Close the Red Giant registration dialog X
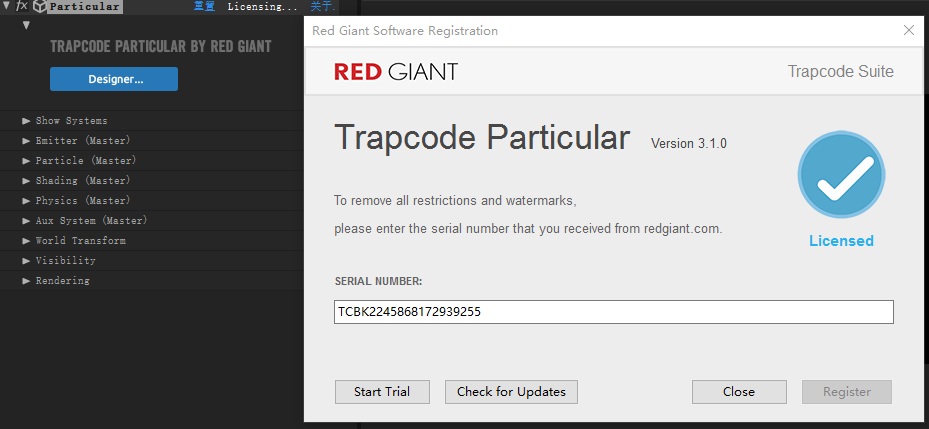This screenshot has height=429, width=929. point(908,30)
